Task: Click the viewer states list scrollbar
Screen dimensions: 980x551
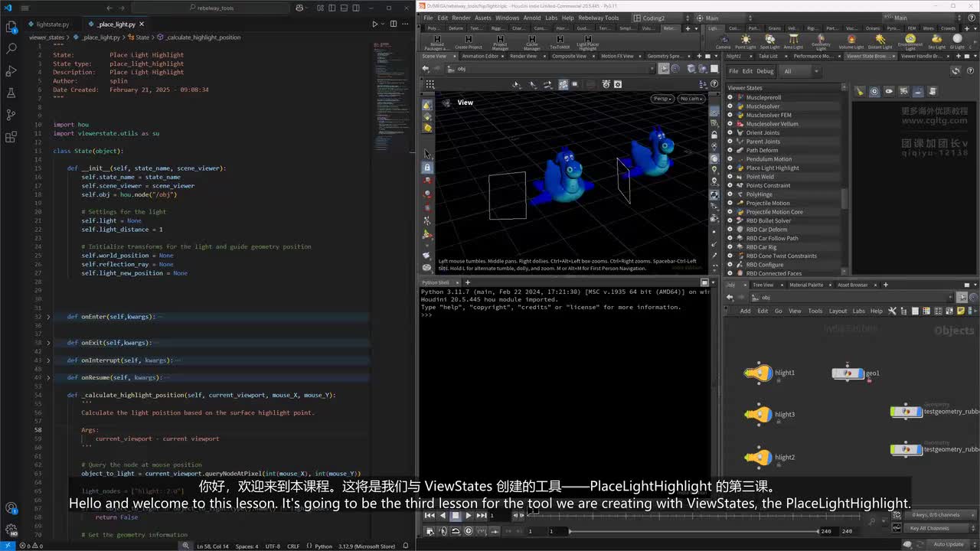Action: 844,199
